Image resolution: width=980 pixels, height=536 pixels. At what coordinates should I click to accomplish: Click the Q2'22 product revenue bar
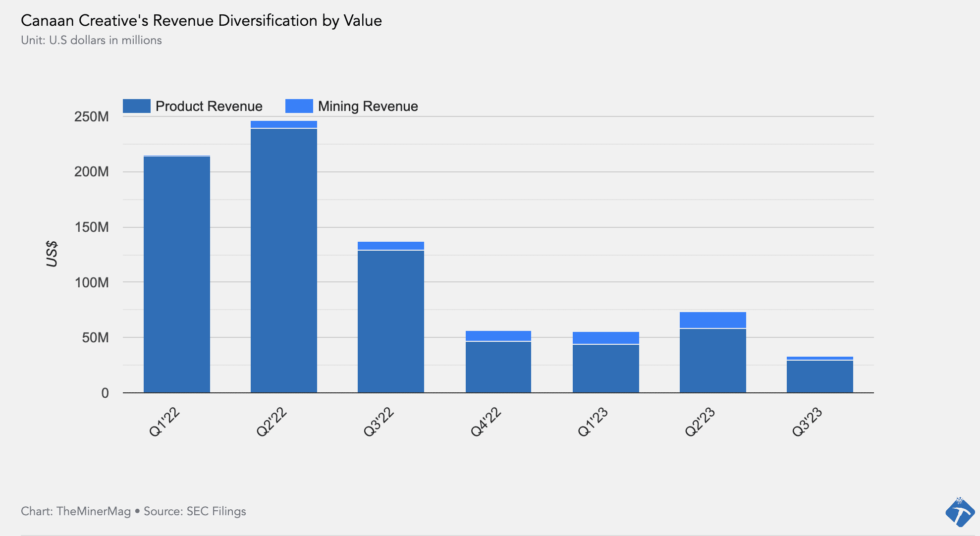coord(284,260)
